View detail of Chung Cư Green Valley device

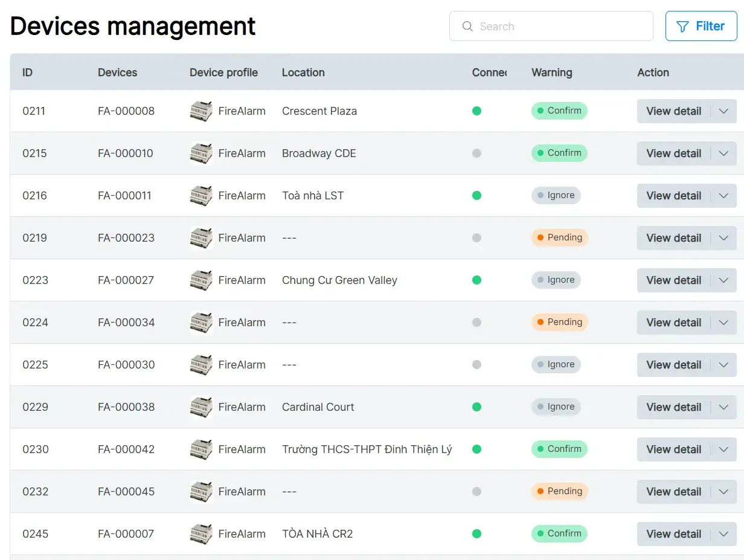674,280
